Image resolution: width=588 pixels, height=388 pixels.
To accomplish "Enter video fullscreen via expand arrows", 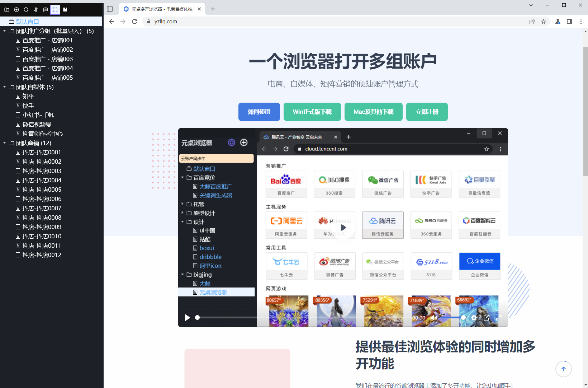I will (x=498, y=318).
